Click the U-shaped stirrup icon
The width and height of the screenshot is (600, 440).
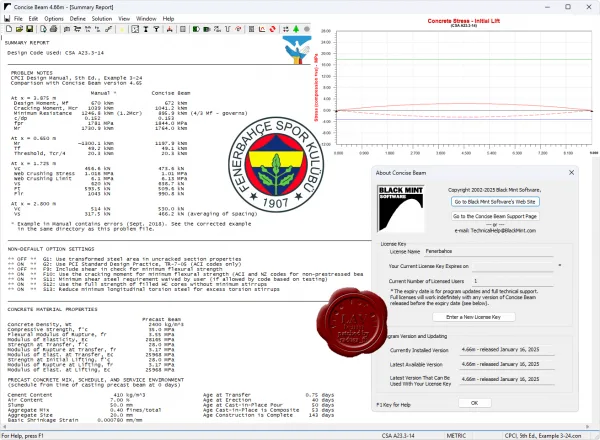[228, 29]
